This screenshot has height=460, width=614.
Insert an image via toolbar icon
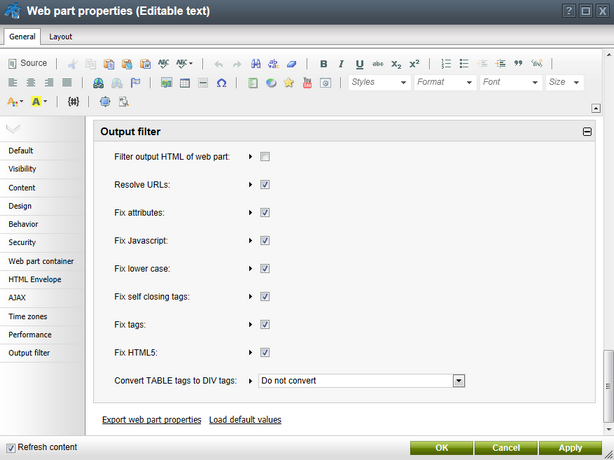point(166,83)
